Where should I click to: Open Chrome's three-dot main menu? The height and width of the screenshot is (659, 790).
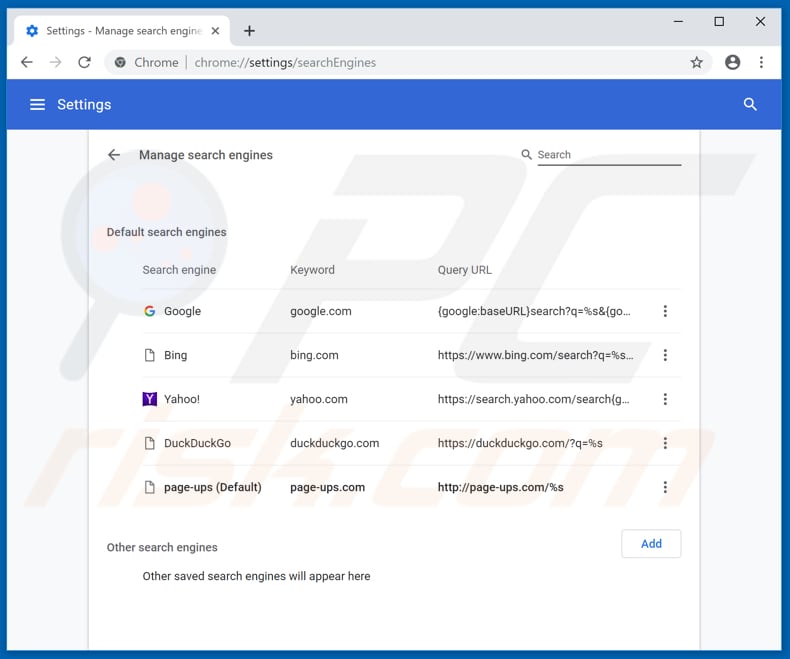(x=761, y=62)
